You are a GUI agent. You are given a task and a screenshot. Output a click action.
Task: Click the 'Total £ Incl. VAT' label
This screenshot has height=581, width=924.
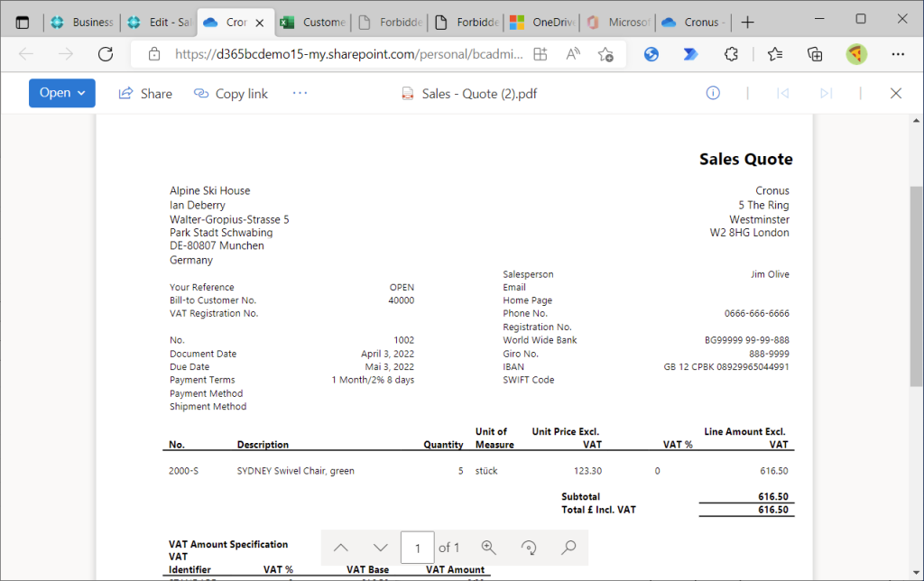tap(599, 510)
